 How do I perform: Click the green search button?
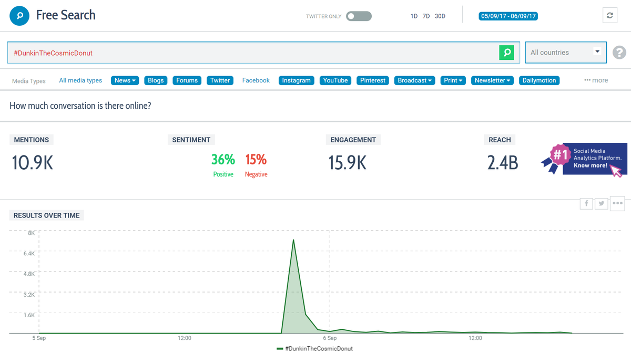click(x=506, y=53)
